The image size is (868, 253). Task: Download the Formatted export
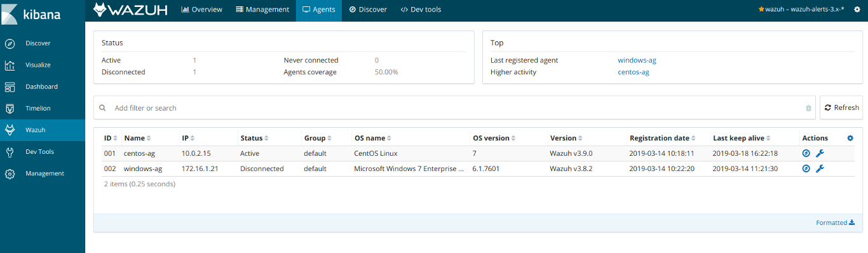[835, 222]
